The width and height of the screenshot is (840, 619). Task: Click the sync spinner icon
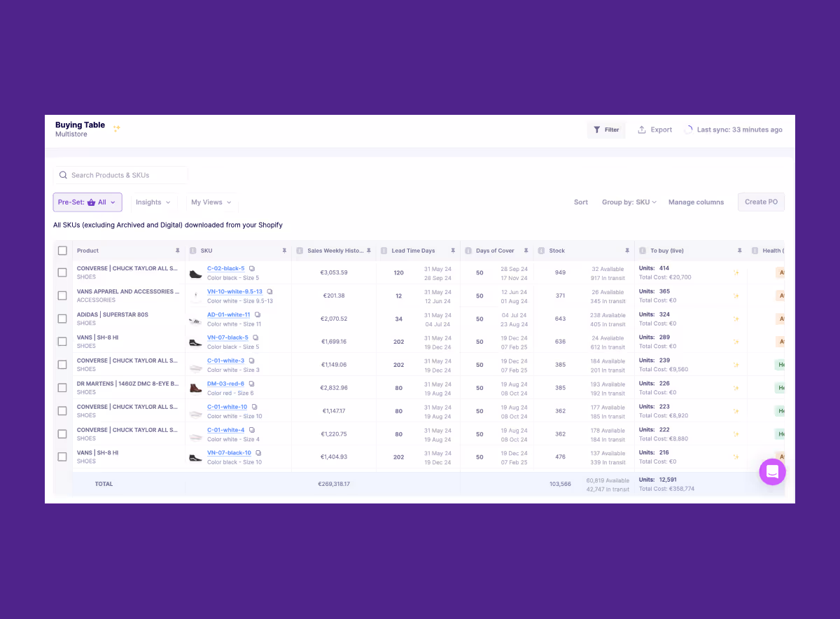688,130
